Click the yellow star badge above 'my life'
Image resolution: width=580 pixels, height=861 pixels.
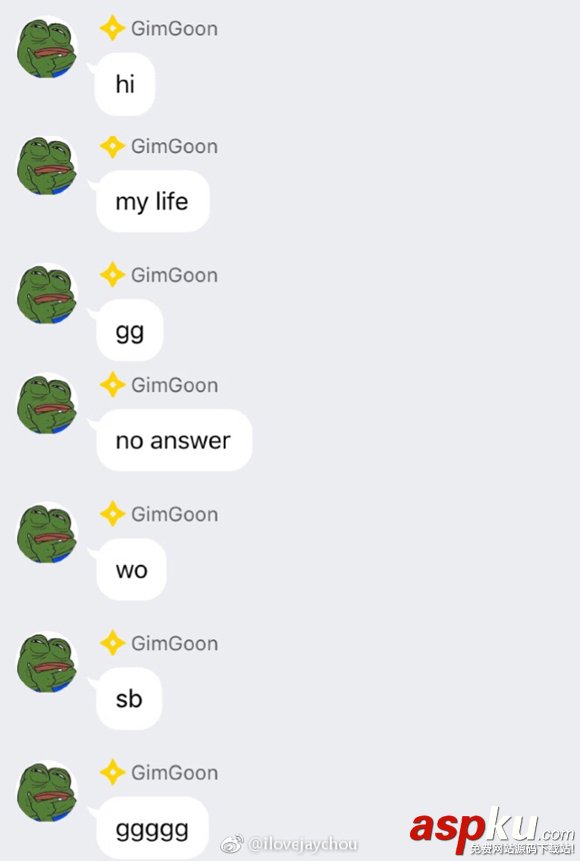[x=113, y=146]
